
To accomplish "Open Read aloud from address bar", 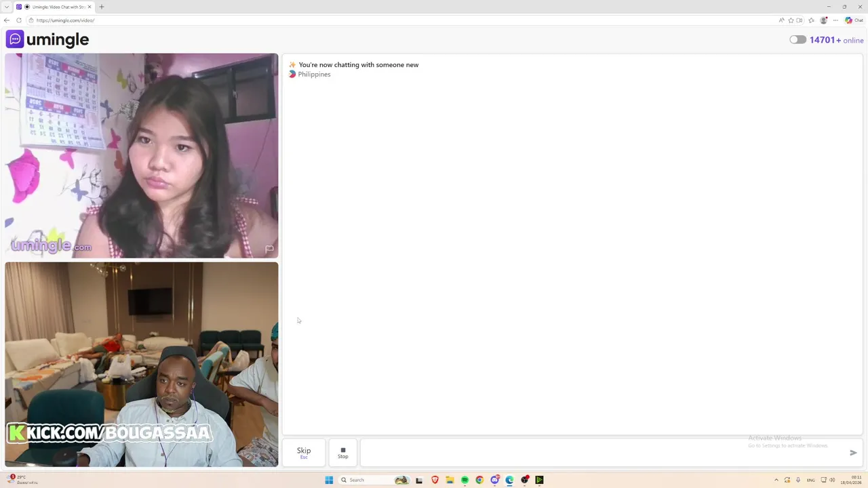I will (x=782, y=20).
